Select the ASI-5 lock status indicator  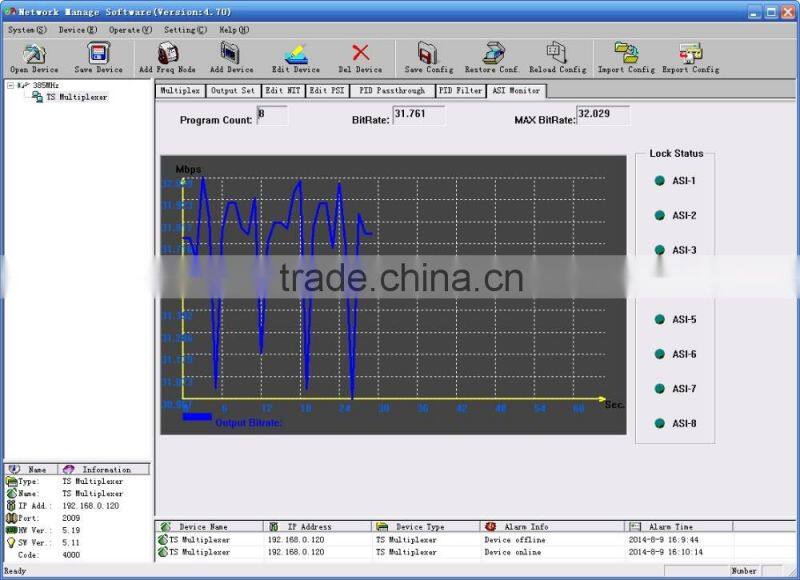tap(659, 320)
